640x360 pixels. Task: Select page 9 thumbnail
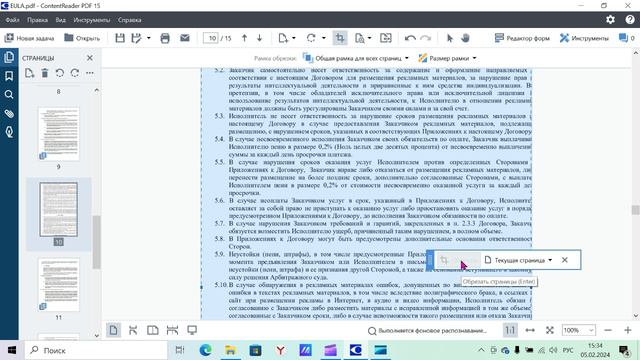coord(59,134)
